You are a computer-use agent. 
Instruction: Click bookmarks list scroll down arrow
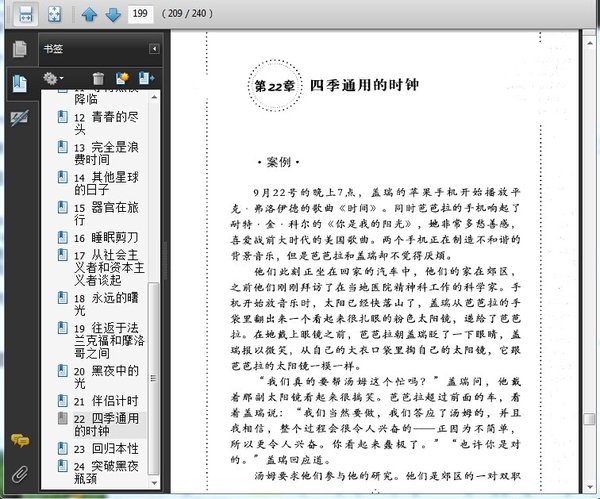(154, 483)
